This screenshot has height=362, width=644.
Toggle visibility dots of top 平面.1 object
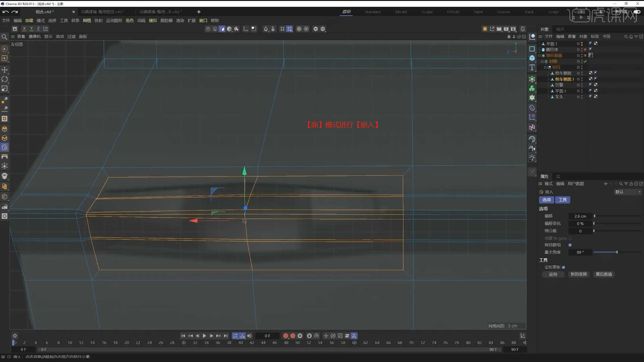click(x=582, y=44)
